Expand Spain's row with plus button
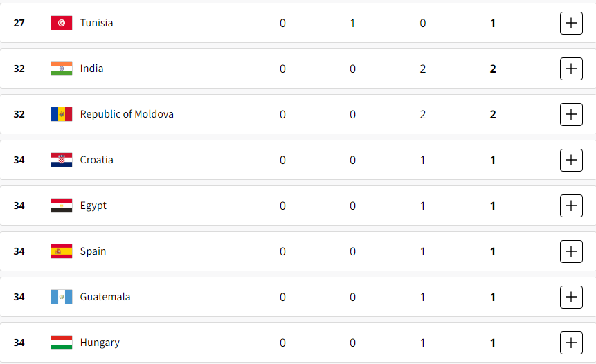596x364 pixels. coord(571,251)
